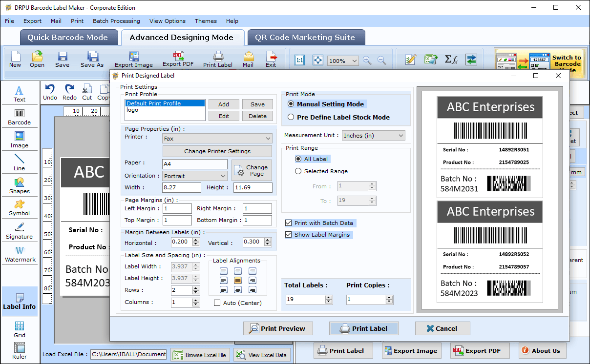Click the zoom in magnifier icon

click(x=367, y=61)
